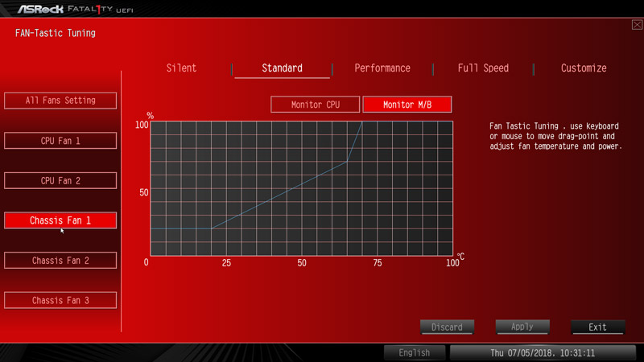Switch to Full Speed mode
This screenshot has height=362, width=644.
point(483,68)
